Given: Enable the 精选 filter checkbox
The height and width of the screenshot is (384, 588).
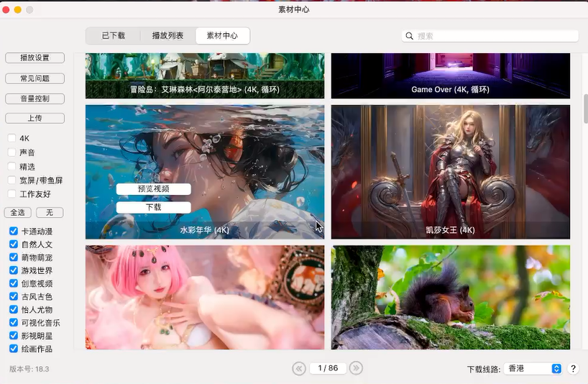Looking at the screenshot, I should tap(12, 166).
